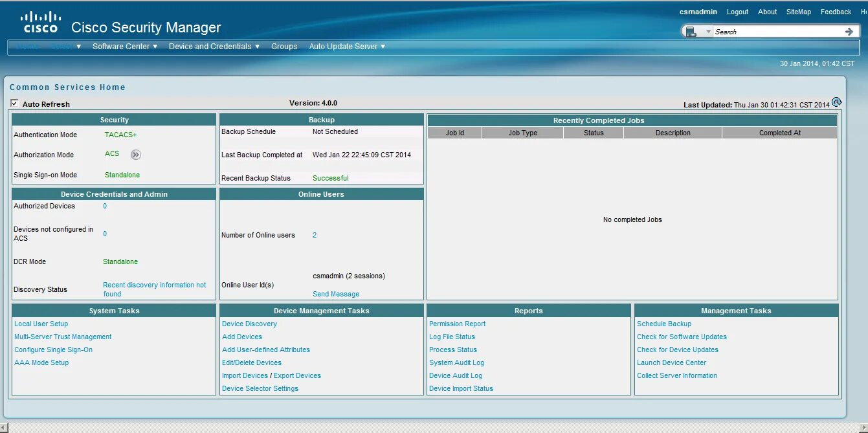Click the ACS authorization mode value
Screen dimensions: 868x433
click(x=112, y=153)
